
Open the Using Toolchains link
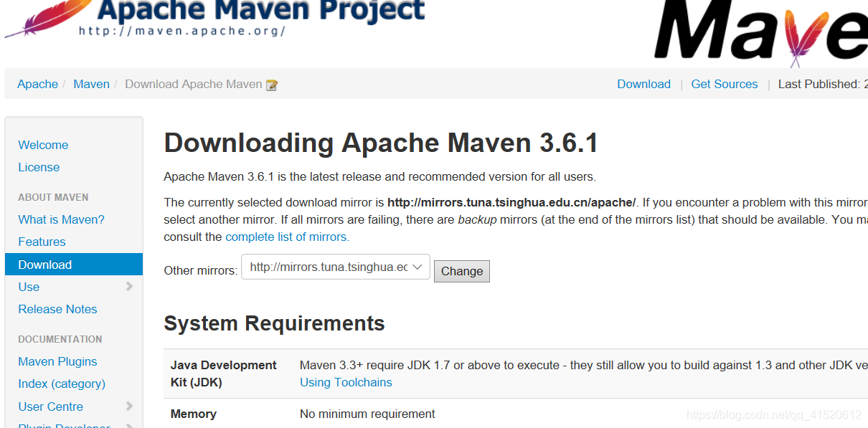coord(346,382)
